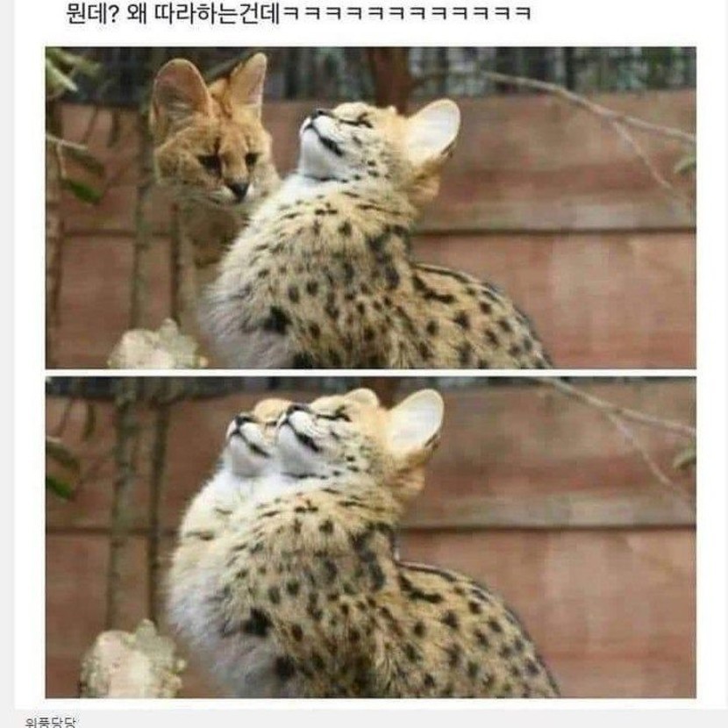This screenshot has height=728, width=728.
Task: Click the brick wall background in bottom photo
Action: (x=581, y=581)
